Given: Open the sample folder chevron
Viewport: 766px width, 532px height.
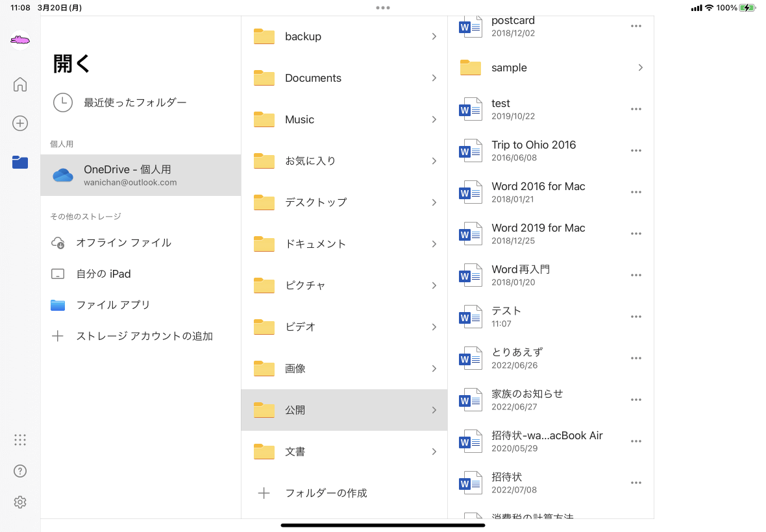Looking at the screenshot, I should tap(640, 67).
